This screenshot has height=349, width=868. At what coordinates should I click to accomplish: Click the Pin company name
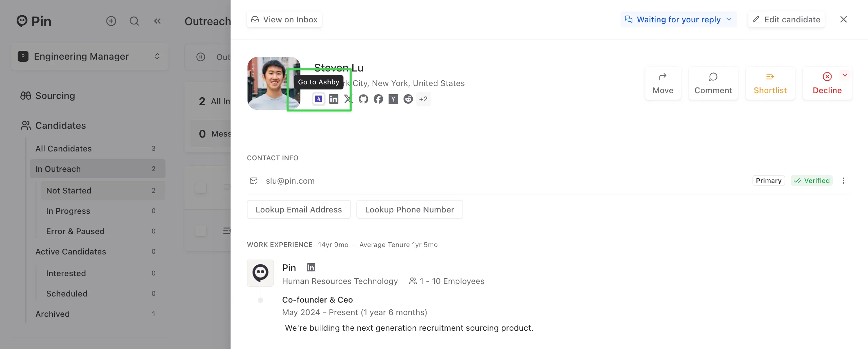click(289, 268)
